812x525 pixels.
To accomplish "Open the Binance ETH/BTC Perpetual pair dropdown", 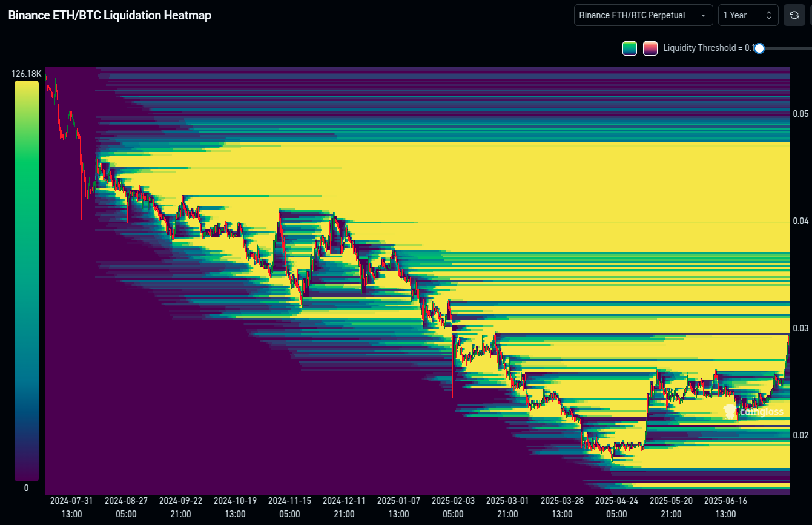I will tap(643, 15).
